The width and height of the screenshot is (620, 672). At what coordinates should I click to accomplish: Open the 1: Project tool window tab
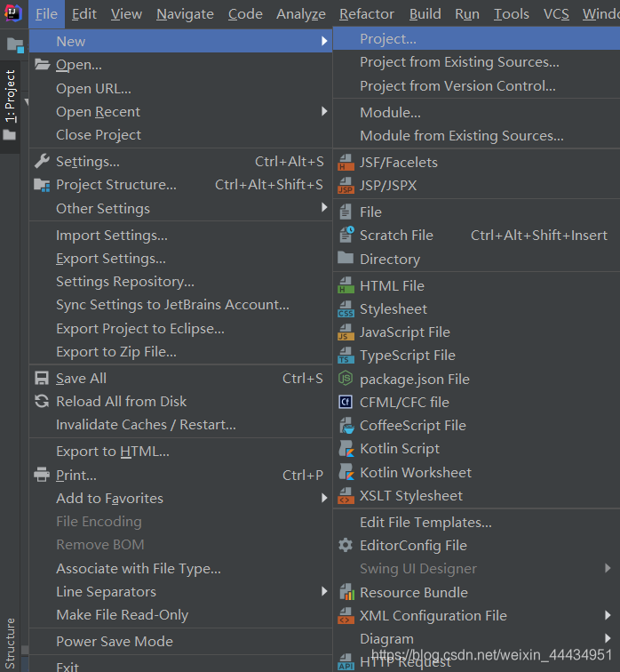point(10,108)
